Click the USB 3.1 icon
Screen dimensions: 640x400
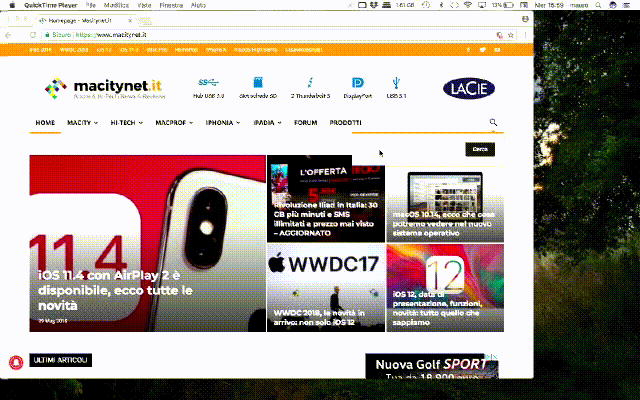(396, 83)
